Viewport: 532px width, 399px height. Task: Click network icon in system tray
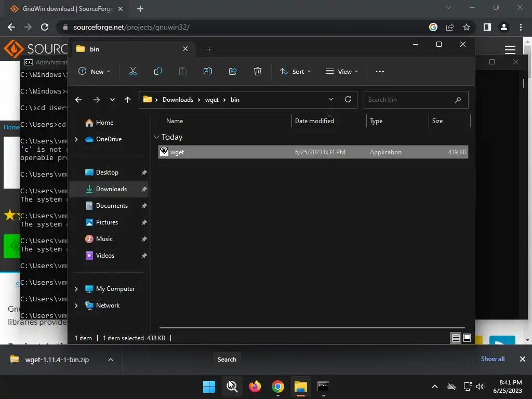pyautogui.click(x=468, y=387)
